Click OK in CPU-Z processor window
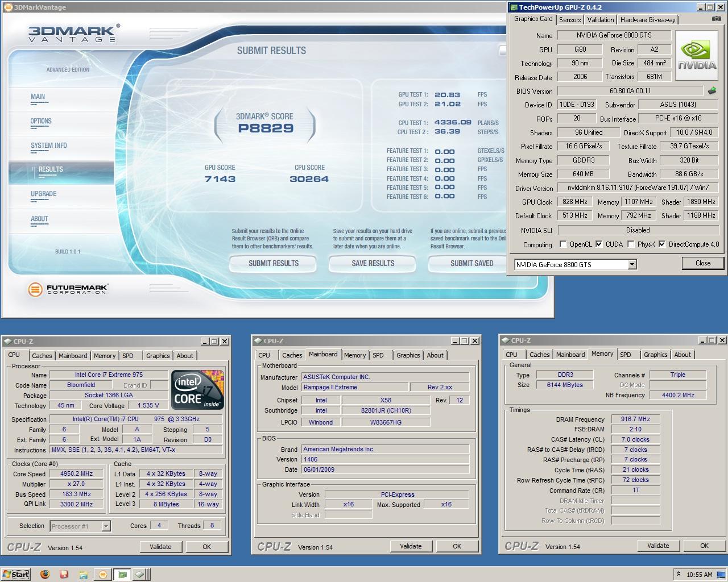Screen dimensions: 728x582 206,547
